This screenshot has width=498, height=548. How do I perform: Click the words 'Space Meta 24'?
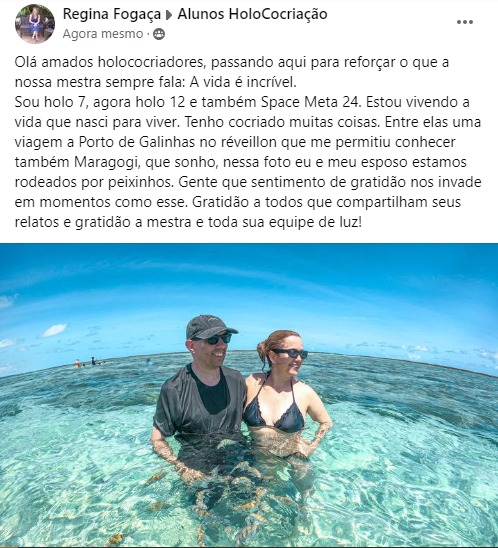click(x=310, y=102)
